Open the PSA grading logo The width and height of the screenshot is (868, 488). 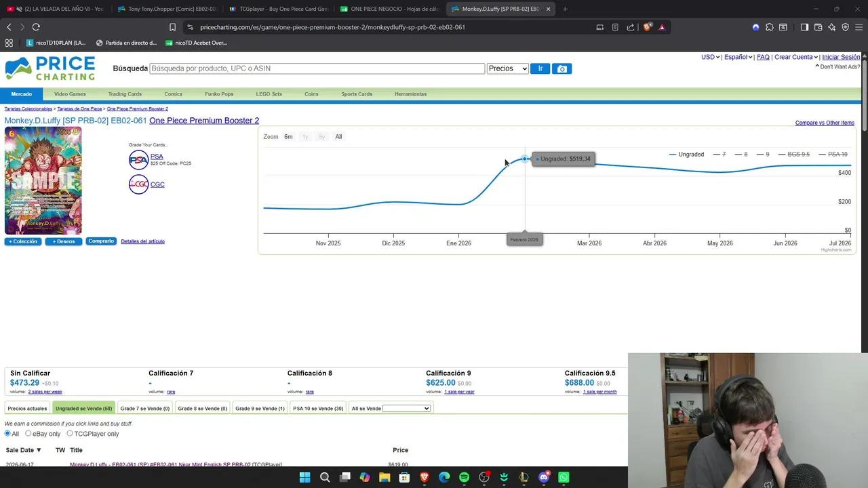click(138, 160)
